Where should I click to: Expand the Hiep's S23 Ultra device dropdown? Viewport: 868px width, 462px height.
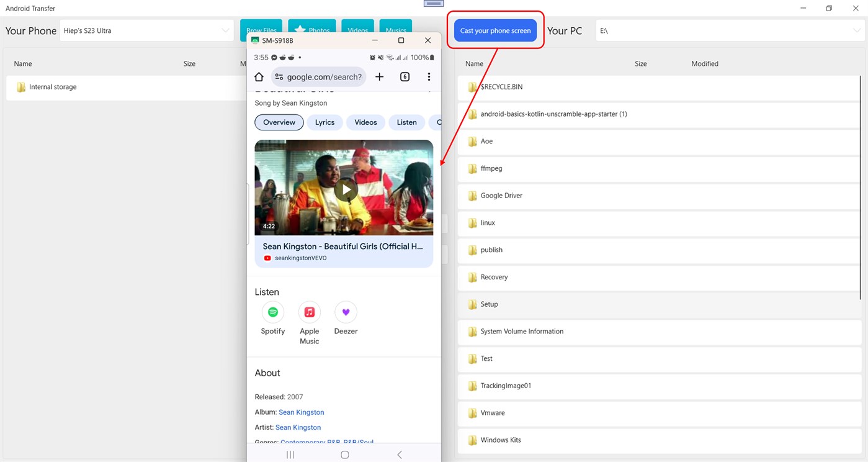[x=225, y=30]
